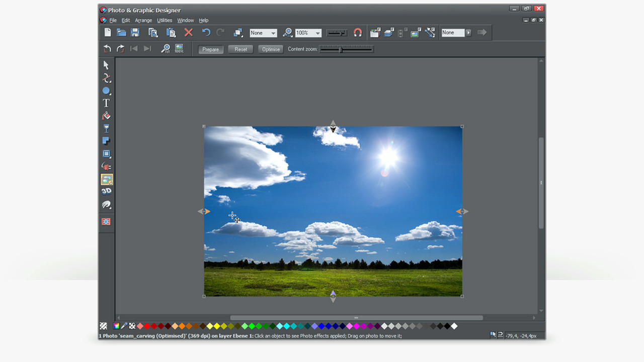Click the greyed Redo arrow
The image size is (644, 362).
(220, 32)
